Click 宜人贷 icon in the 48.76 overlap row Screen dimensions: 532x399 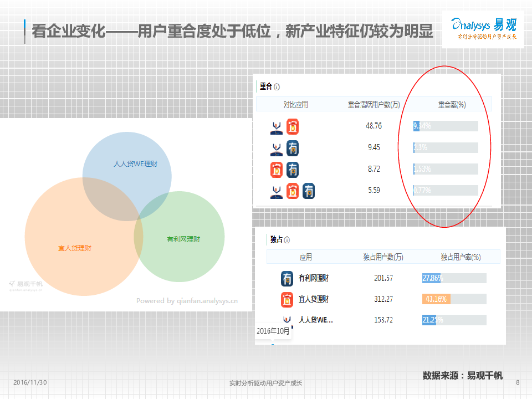tap(293, 126)
